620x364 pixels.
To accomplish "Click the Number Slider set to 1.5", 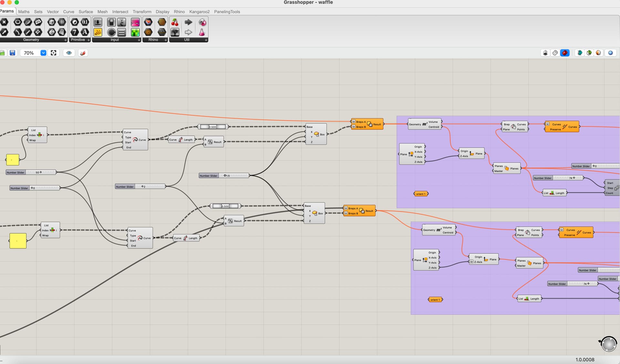I will pyautogui.click(x=224, y=176).
